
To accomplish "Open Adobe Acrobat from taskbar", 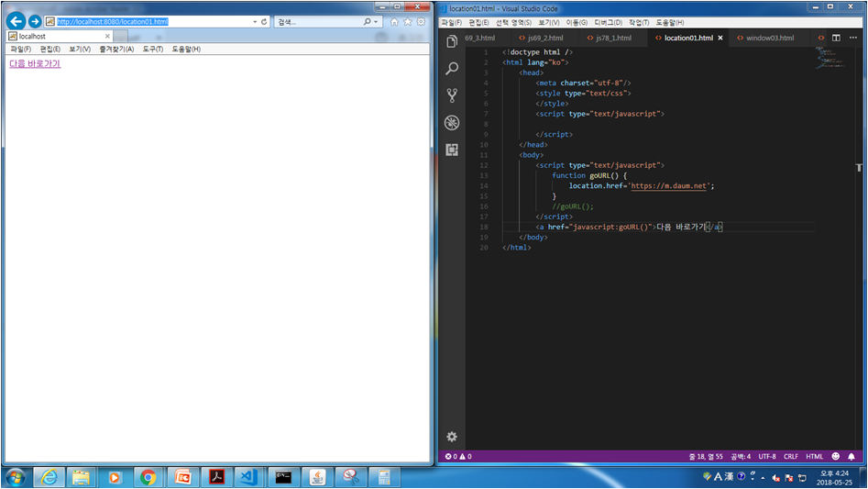I will coord(216,477).
